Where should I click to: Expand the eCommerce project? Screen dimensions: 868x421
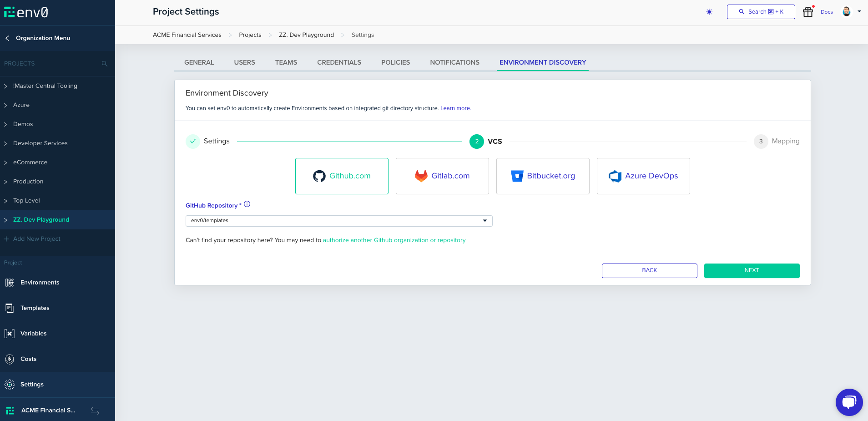[x=5, y=162]
